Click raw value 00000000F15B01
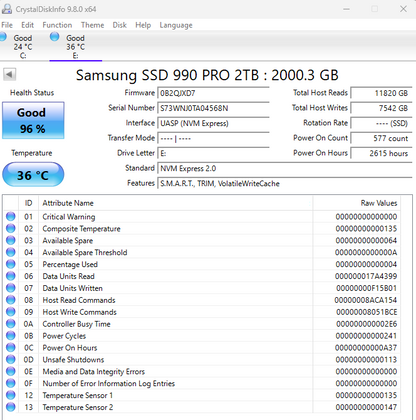This screenshot has height=420, width=416. 366,288
